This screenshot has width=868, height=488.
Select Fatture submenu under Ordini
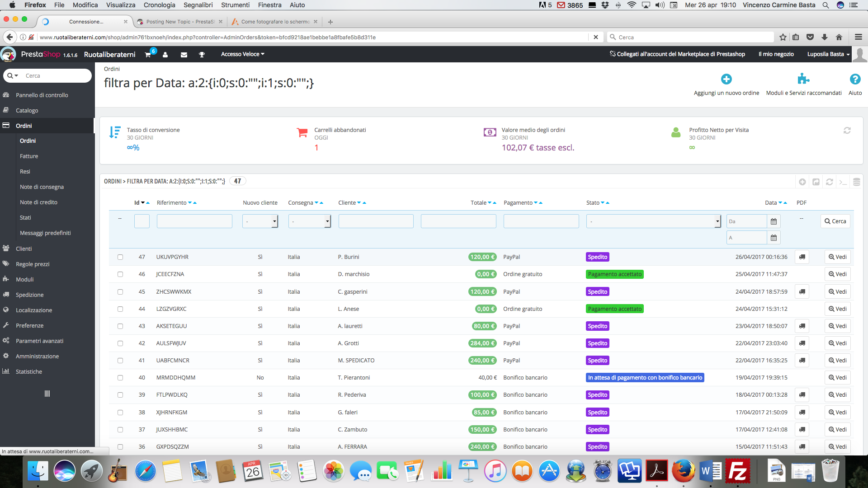29,156
